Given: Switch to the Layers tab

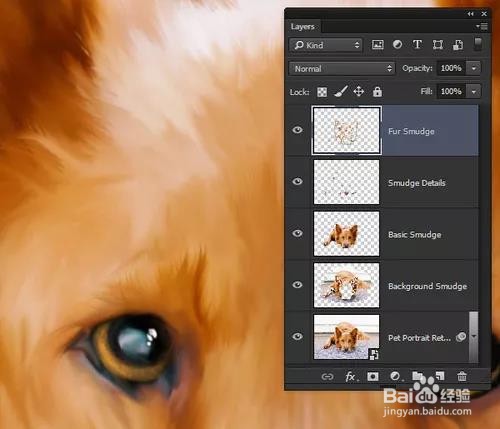Looking at the screenshot, I should click(302, 26).
